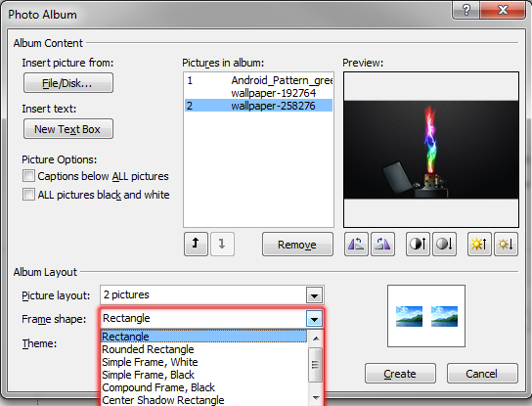Move selected picture up in album
532x406 pixels.
(x=196, y=244)
